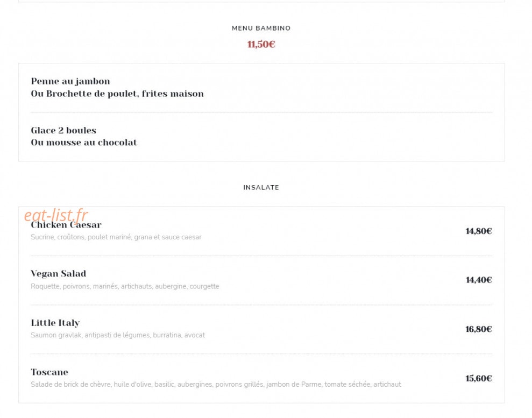
Task: Open the eat-list.fr watermark link
Action: pyautogui.click(x=56, y=215)
